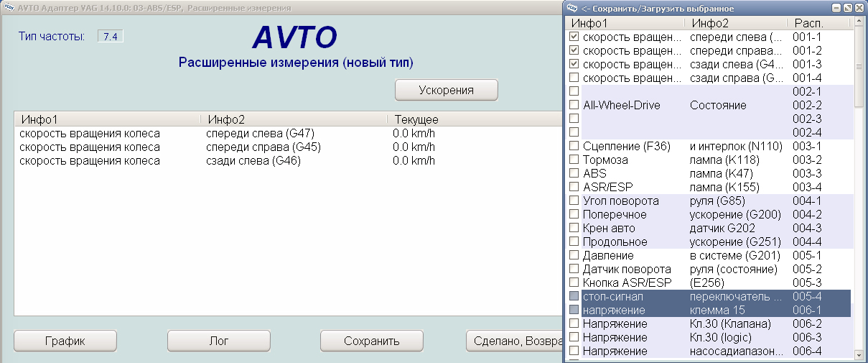The image size is (868, 363).
Task: Enable the Поперечное ускорение (G200) checkbox
Action: (x=574, y=214)
